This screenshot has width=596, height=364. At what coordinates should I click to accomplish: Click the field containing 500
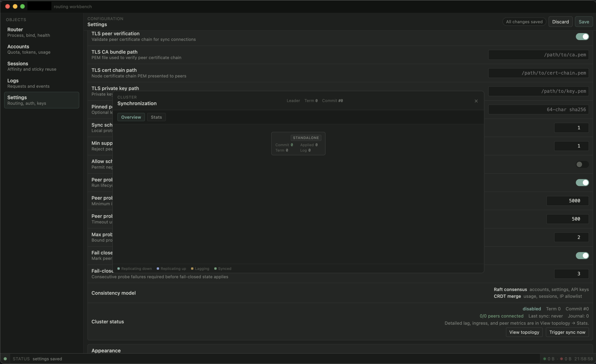click(568, 219)
